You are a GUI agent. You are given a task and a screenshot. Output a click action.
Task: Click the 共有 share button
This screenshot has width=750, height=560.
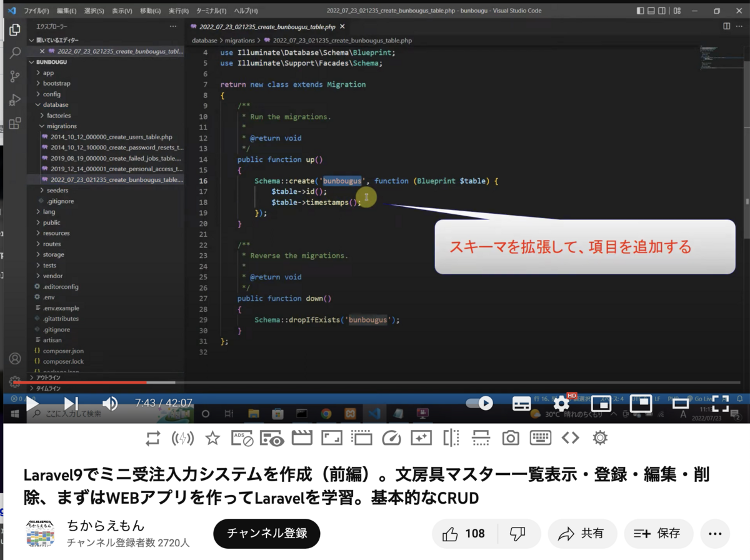(x=582, y=534)
